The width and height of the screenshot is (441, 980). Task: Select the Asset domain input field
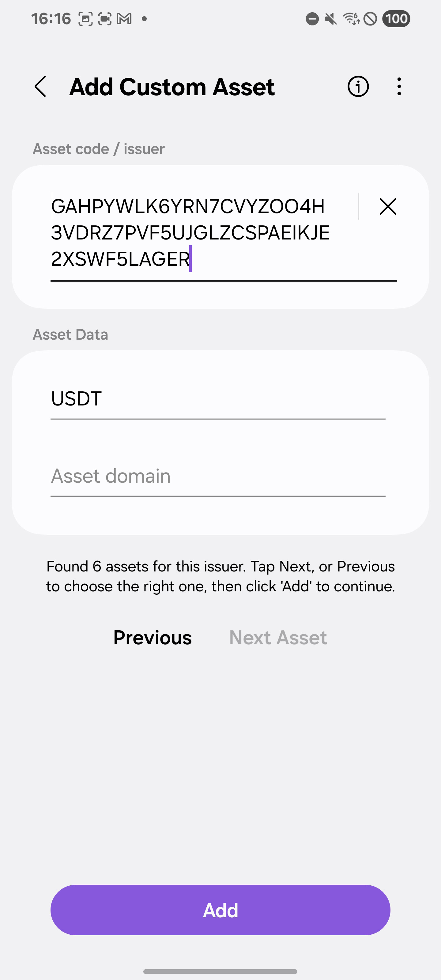coord(218,476)
